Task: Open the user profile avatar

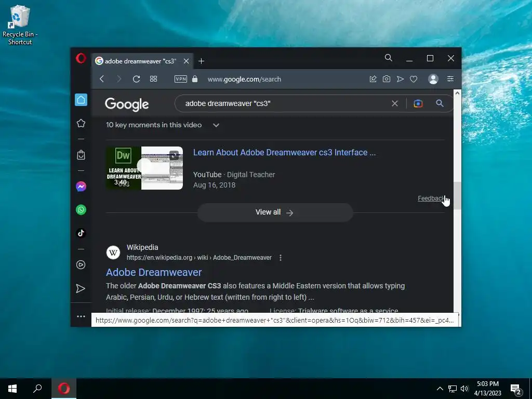Action: tap(433, 79)
